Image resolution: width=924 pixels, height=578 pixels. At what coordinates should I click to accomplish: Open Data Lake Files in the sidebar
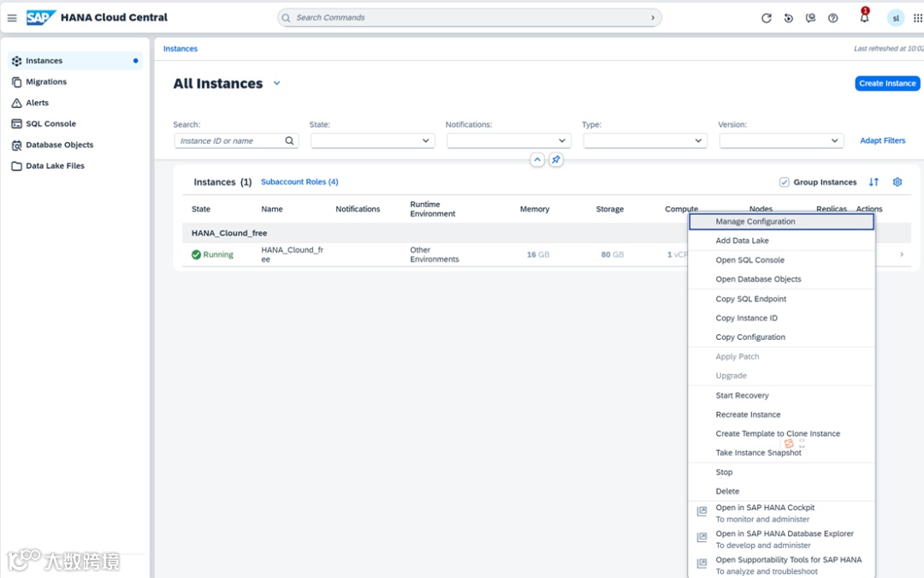pyautogui.click(x=75, y=166)
